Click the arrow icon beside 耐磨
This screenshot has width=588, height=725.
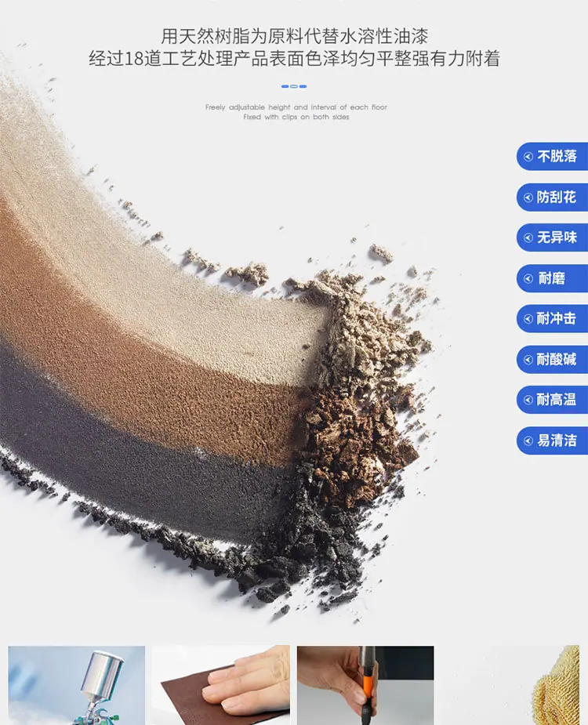[x=528, y=278]
